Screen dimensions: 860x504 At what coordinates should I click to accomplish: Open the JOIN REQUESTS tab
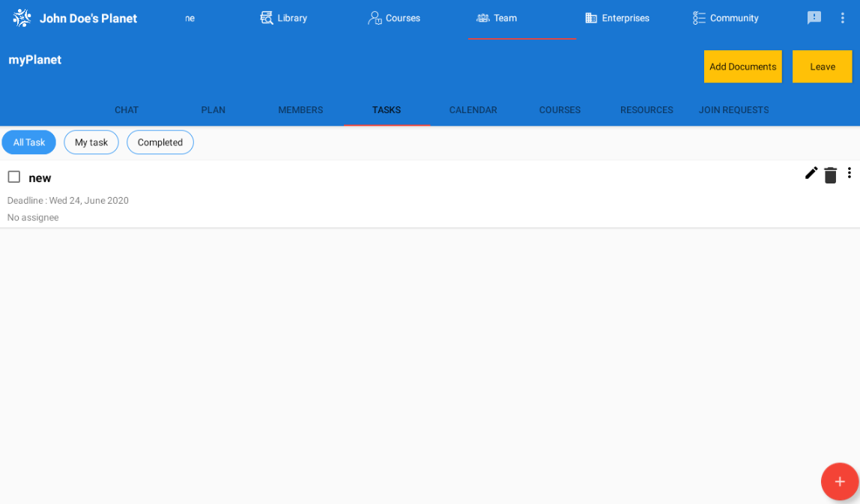click(733, 109)
